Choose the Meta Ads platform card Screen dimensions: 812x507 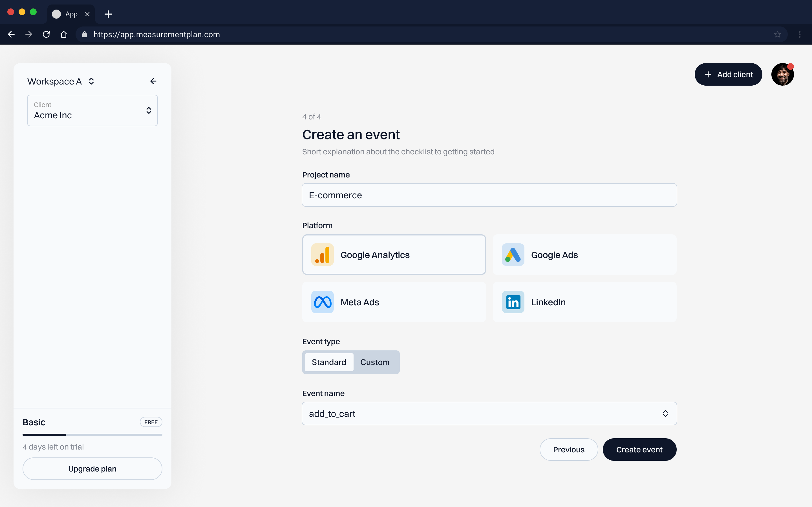(x=394, y=302)
